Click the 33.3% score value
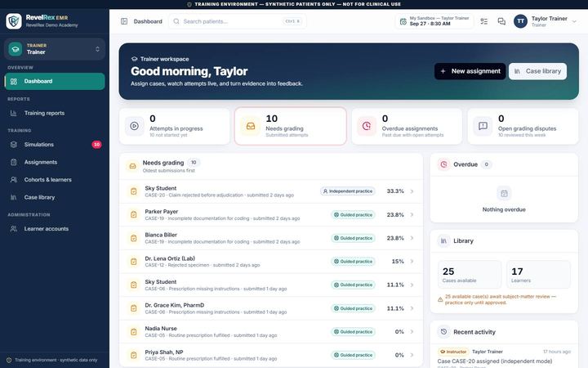Image resolution: width=588 pixels, height=368 pixels. [x=395, y=191]
